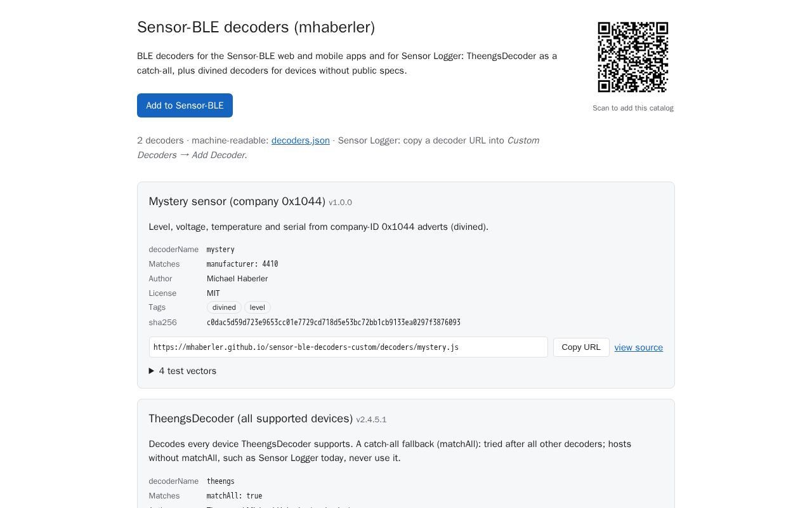Click the manufacturer: 4410 match value

tap(242, 264)
